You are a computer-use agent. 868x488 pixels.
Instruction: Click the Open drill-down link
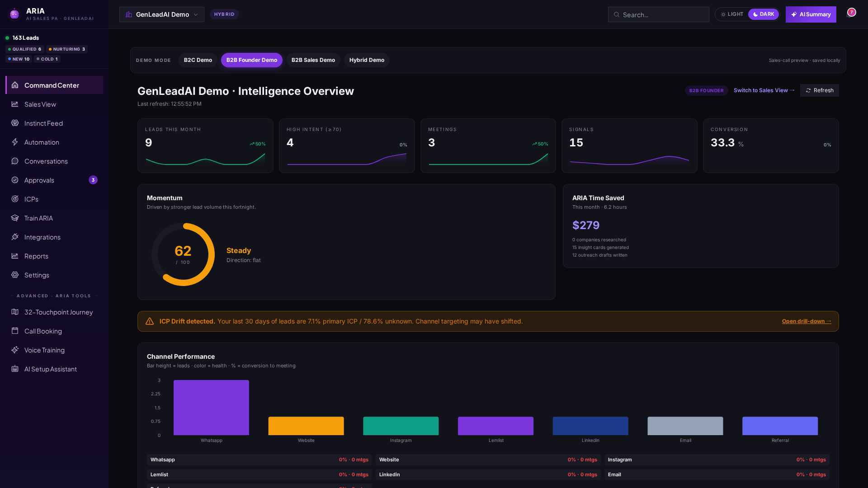[807, 321]
